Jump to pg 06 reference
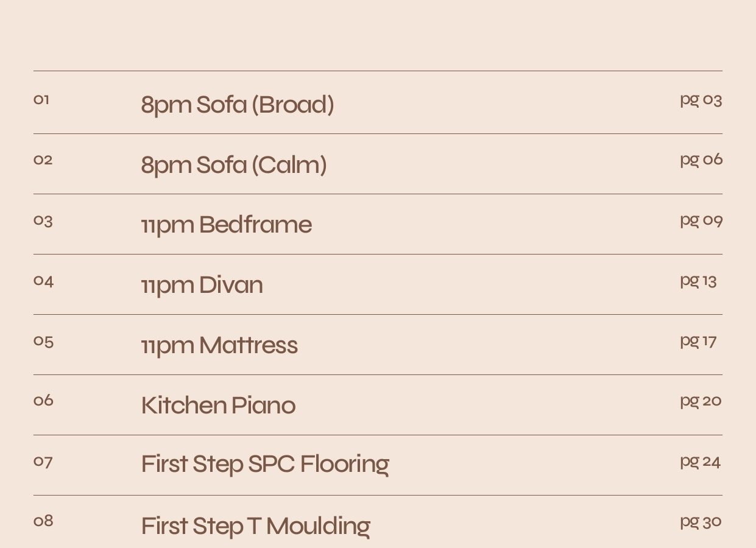The height and width of the screenshot is (548, 756). [x=701, y=160]
